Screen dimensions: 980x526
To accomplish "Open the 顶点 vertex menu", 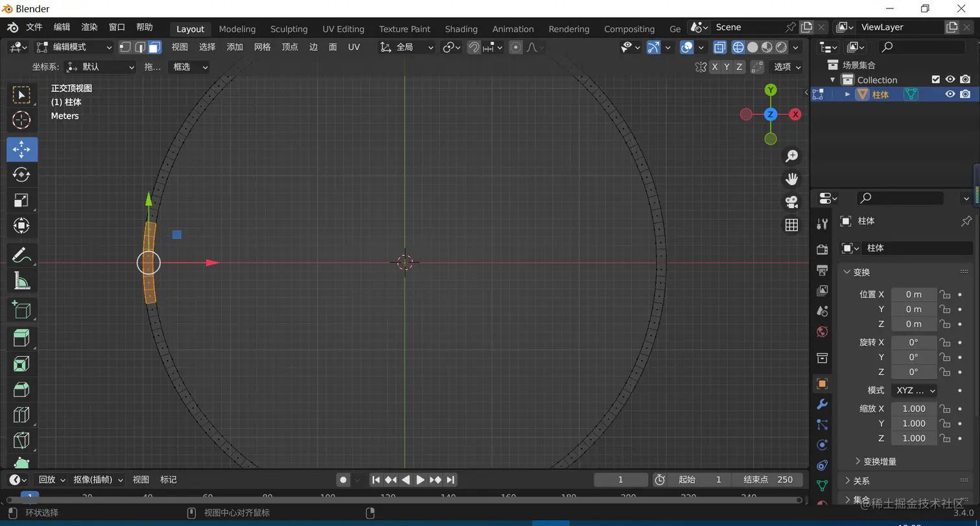I will [x=290, y=47].
